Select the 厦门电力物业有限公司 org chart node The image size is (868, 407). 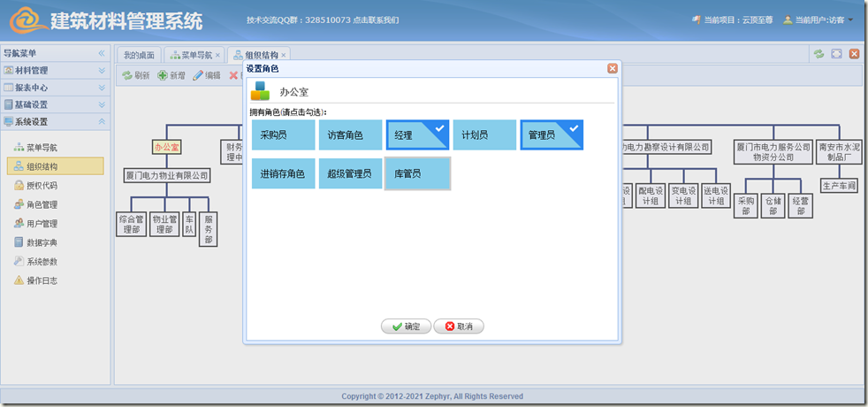tap(167, 175)
